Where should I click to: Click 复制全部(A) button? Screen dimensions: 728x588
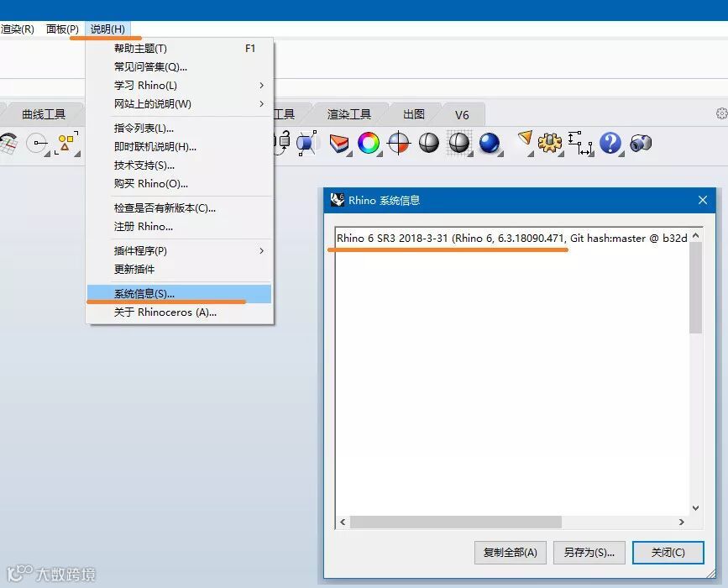(511, 552)
